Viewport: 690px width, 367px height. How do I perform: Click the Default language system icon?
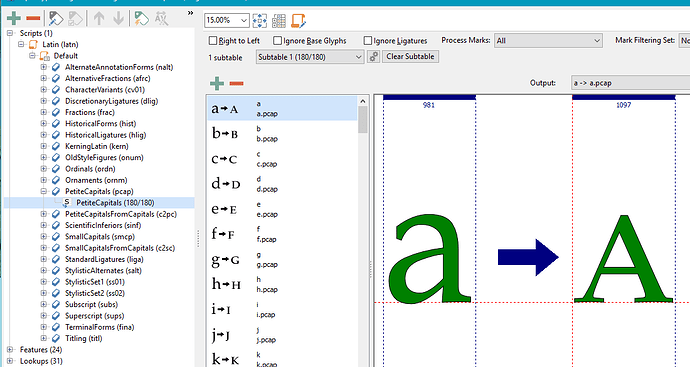point(44,56)
